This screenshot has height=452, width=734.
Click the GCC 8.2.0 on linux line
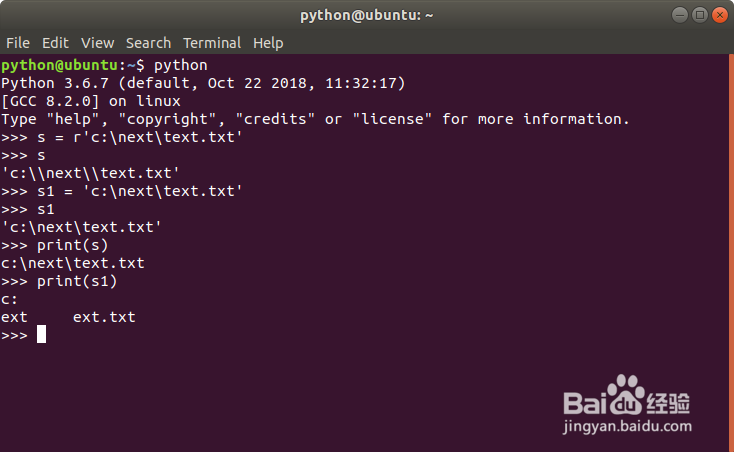90,101
